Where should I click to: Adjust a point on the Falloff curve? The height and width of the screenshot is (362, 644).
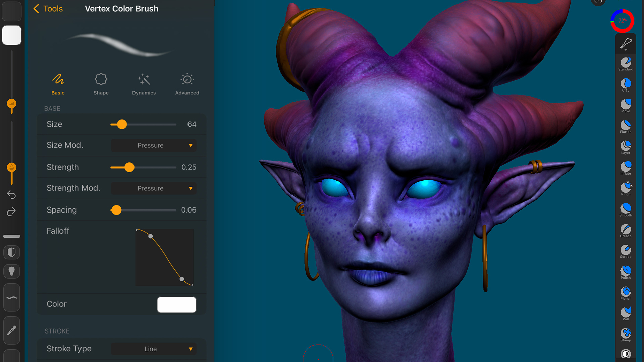[x=151, y=236]
